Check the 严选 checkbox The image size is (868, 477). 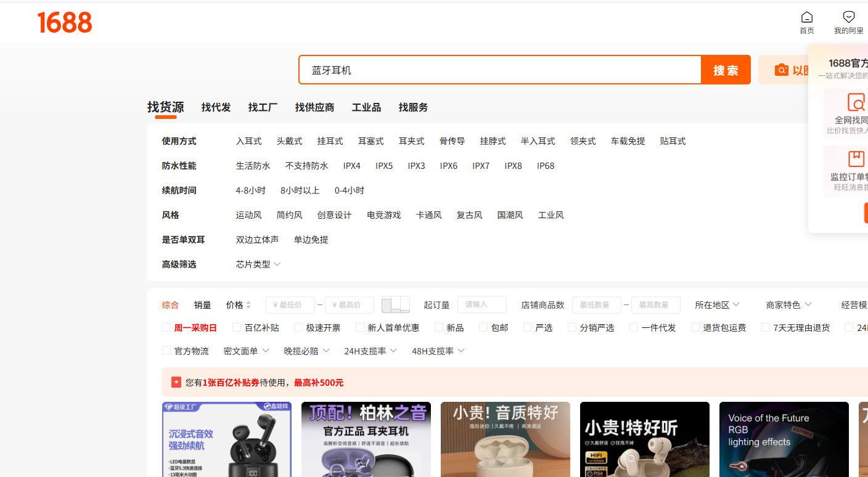click(x=528, y=327)
